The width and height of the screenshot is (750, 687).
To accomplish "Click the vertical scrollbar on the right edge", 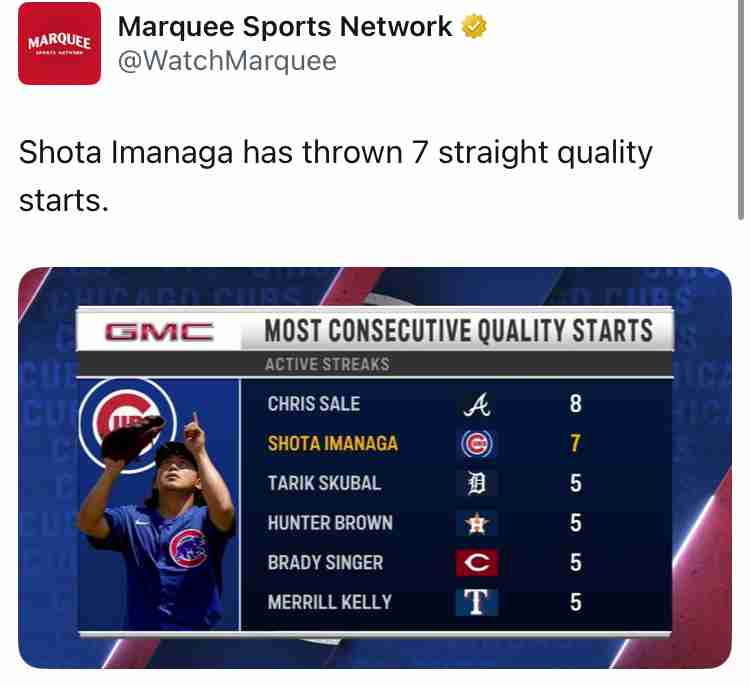I will pos(740,110).
